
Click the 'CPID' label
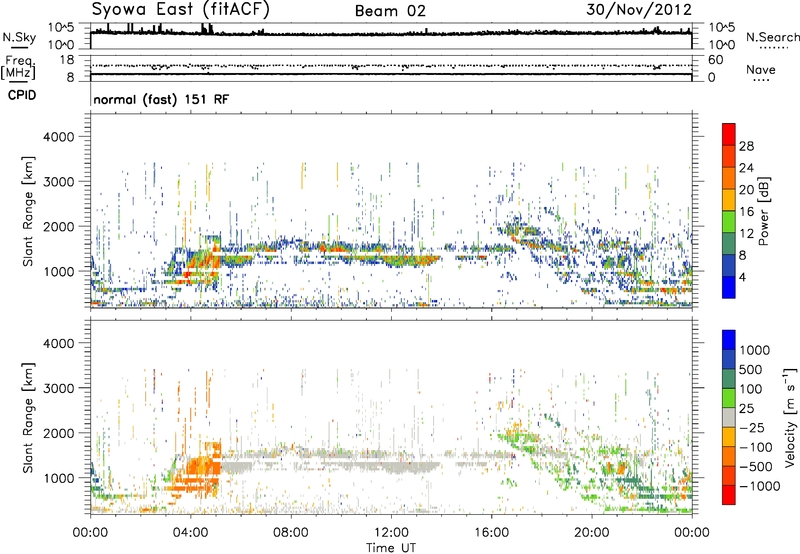[x=22, y=95]
